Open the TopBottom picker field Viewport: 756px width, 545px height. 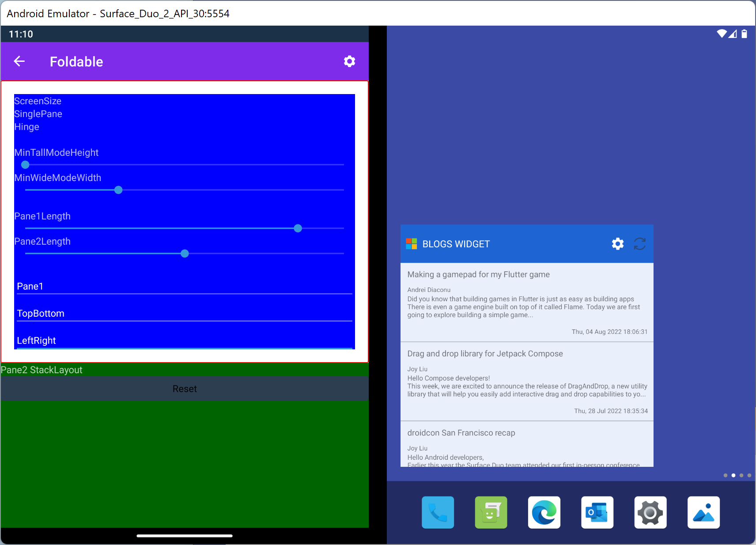pos(185,313)
